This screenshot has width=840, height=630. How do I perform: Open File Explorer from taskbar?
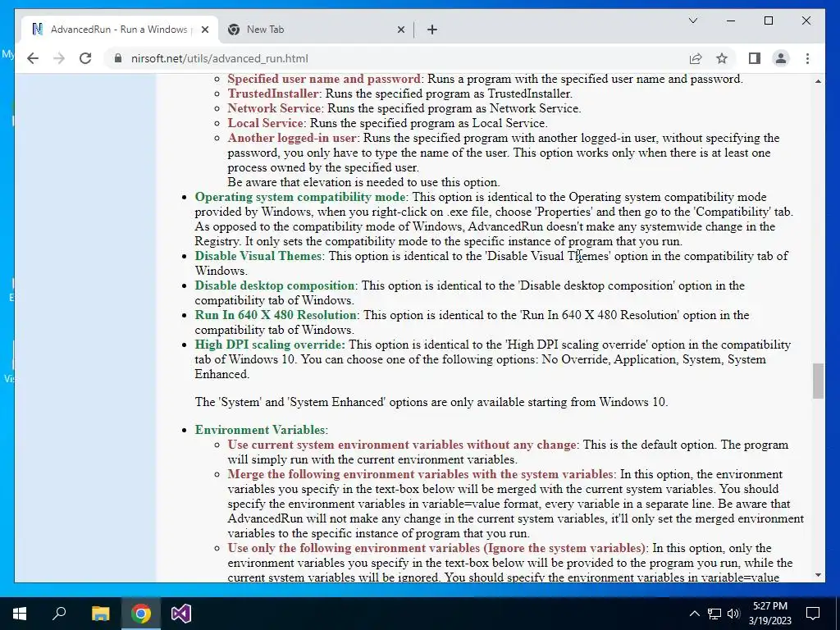[100, 614]
